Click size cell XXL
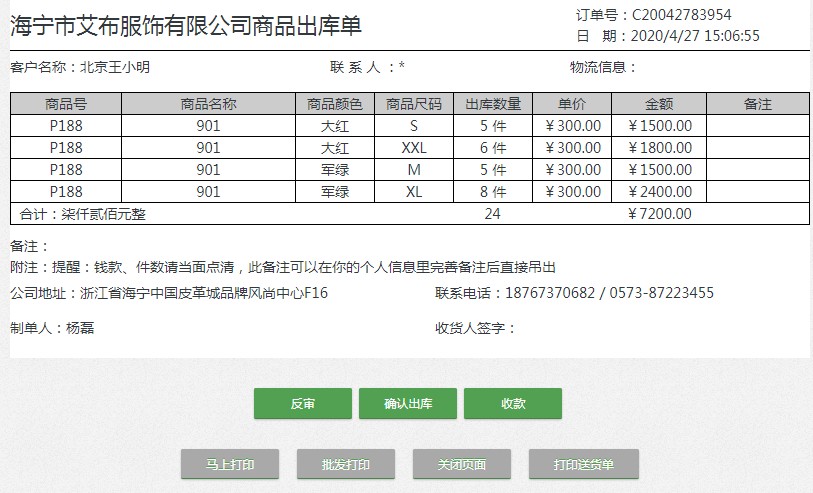The image size is (813, 493). coord(414,148)
